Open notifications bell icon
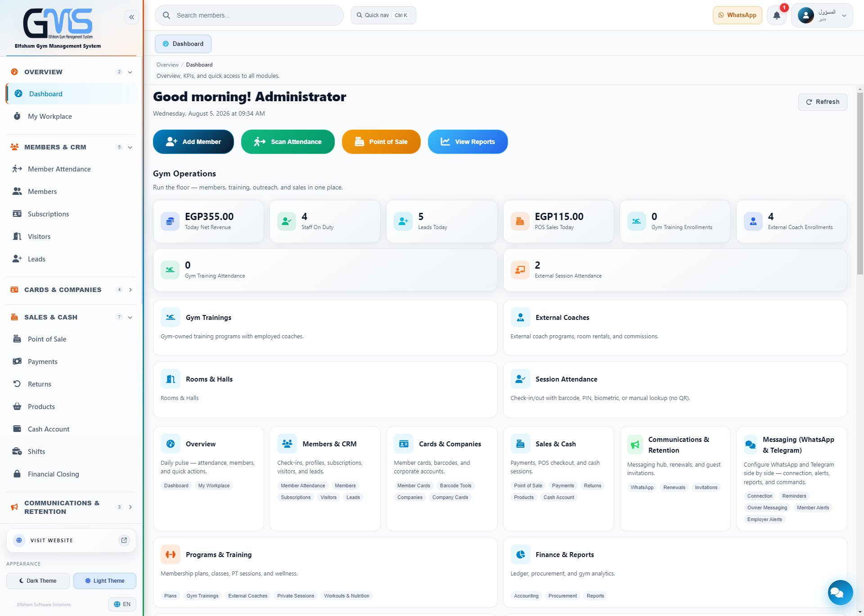This screenshot has width=864, height=616. [777, 15]
